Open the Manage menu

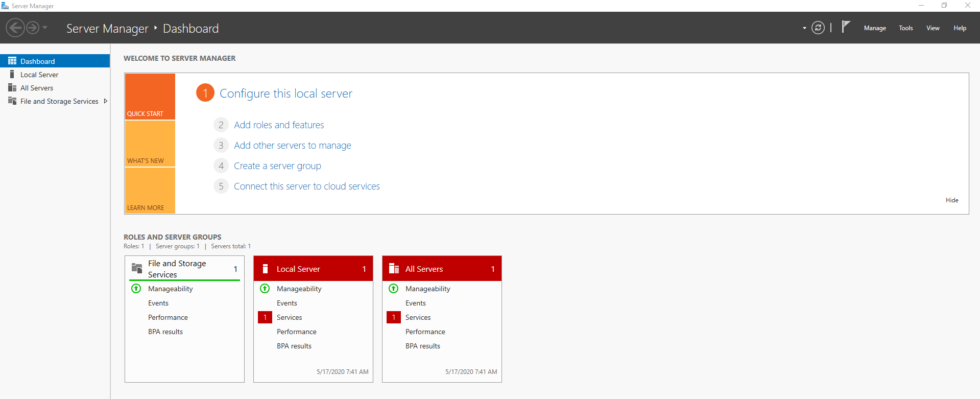pos(875,28)
